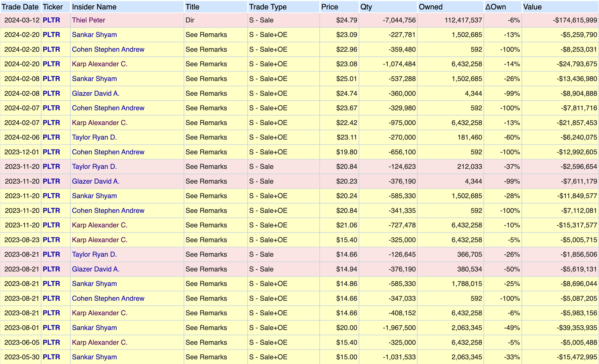Click the Owned column header
Screen dimensions: 599x364
tap(430, 7)
